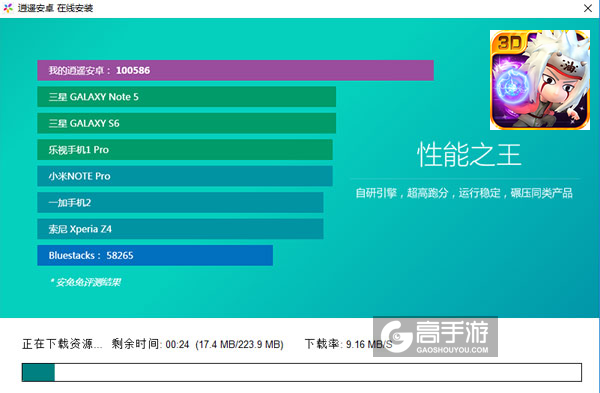This screenshot has height=393, width=600.
Task: Click the window title 在线安装
Action: [75, 8]
